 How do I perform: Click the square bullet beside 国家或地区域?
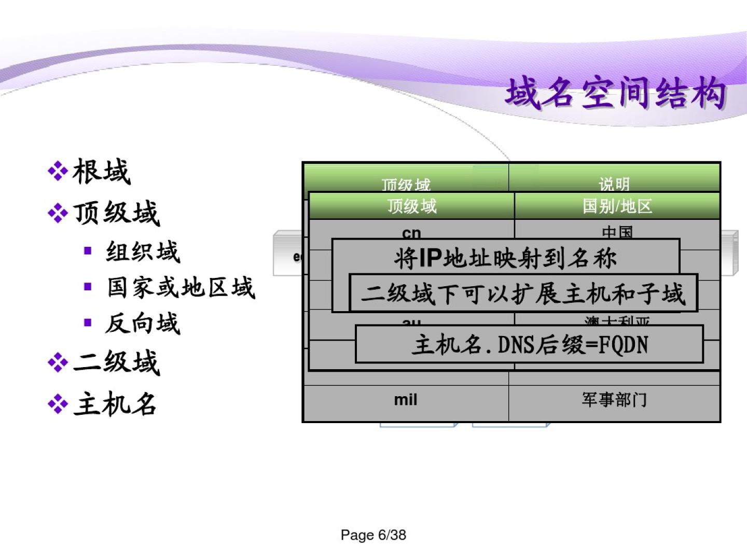pyautogui.click(x=88, y=287)
